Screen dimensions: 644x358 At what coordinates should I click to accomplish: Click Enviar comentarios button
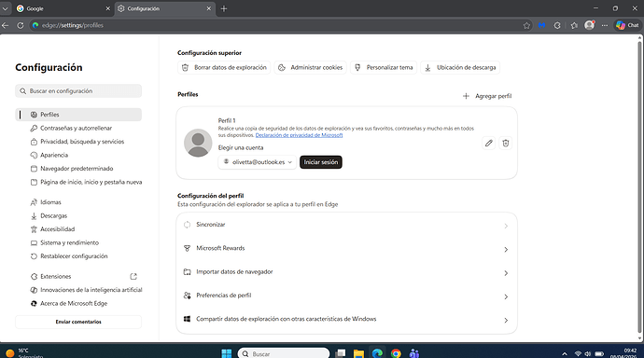(78, 322)
